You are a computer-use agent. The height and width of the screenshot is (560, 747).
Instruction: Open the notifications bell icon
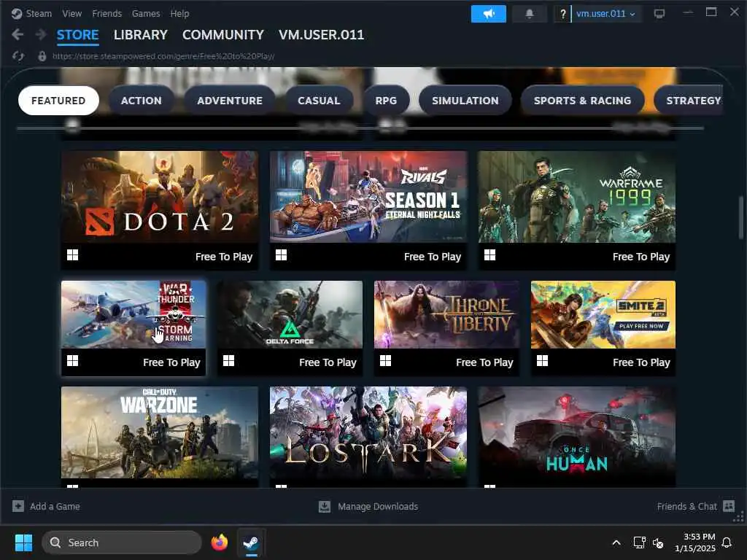530,14
